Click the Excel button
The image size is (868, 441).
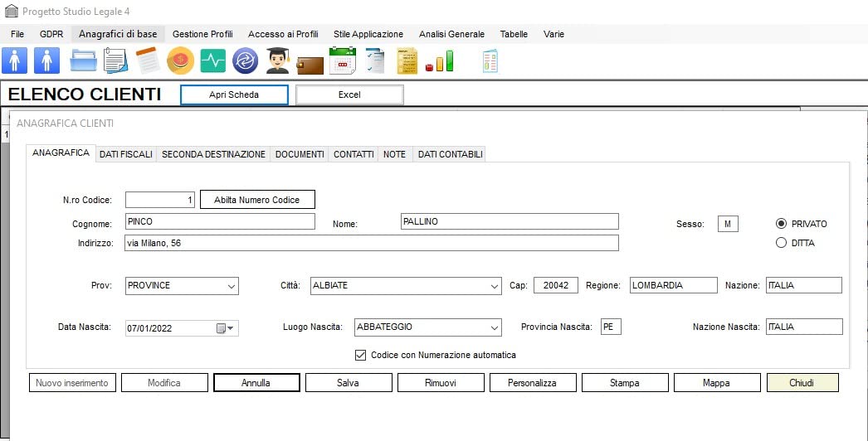point(349,94)
